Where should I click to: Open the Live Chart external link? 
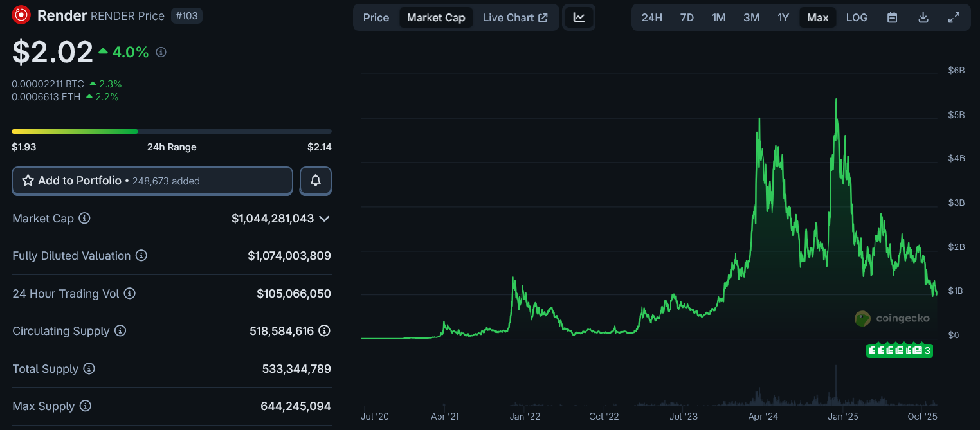[516, 17]
